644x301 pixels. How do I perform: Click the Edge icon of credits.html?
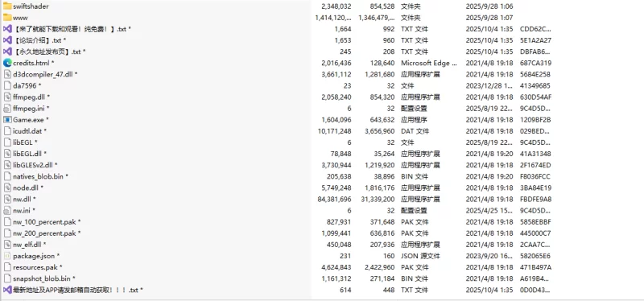7,63
